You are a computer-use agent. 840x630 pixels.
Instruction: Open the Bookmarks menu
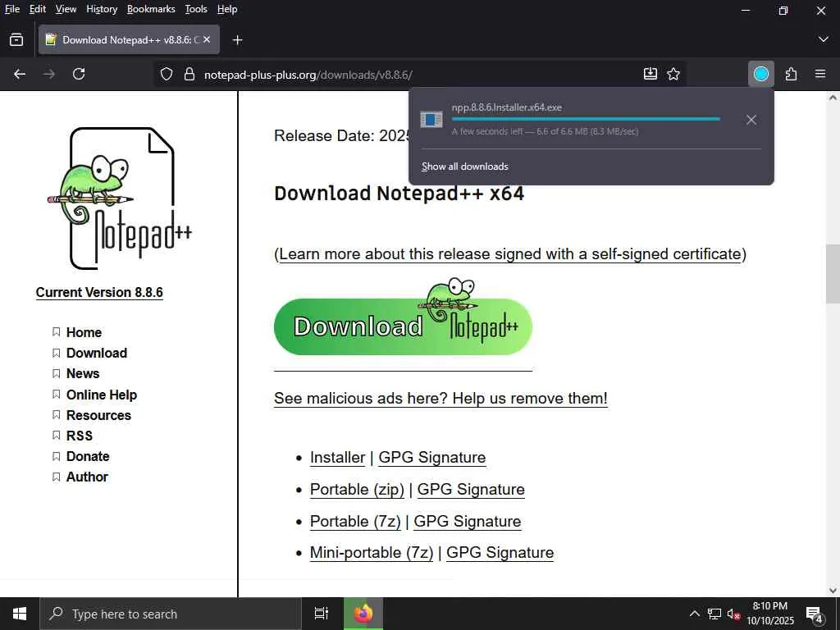[151, 9]
